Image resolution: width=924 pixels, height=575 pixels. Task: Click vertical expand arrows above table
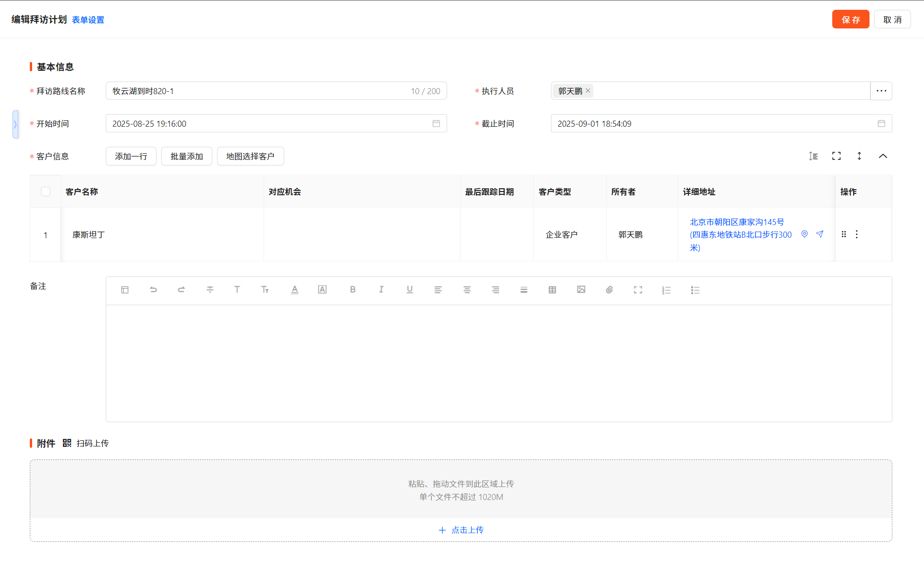point(859,156)
